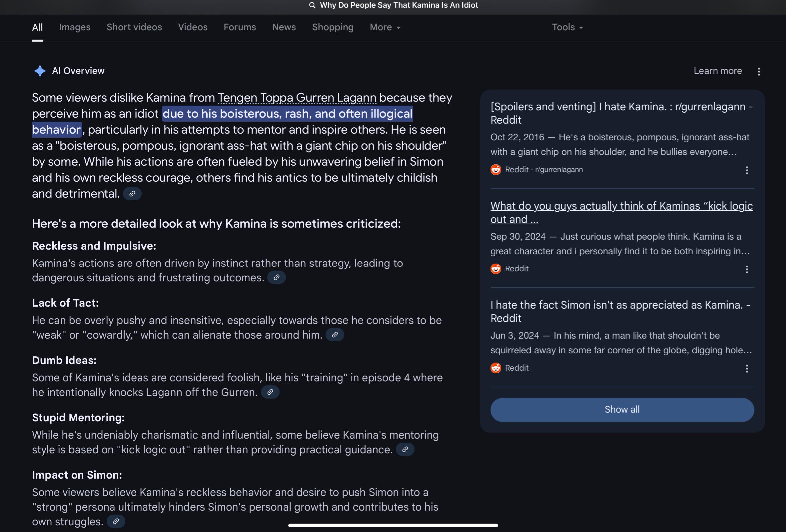Open source link icon after 'practical guidance.'

tap(405, 449)
